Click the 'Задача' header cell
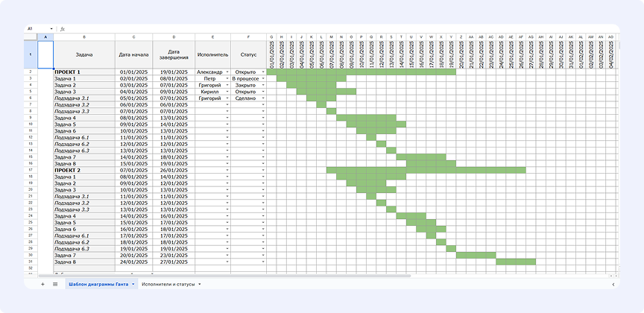644x313 pixels. 83,54
